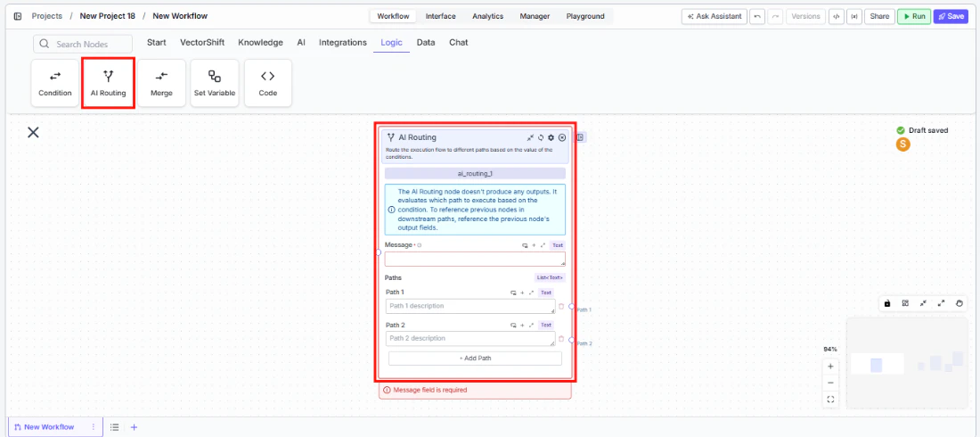Toggle the hand pan tool
Image resolution: width=980 pixels, height=437 pixels.
point(960,303)
